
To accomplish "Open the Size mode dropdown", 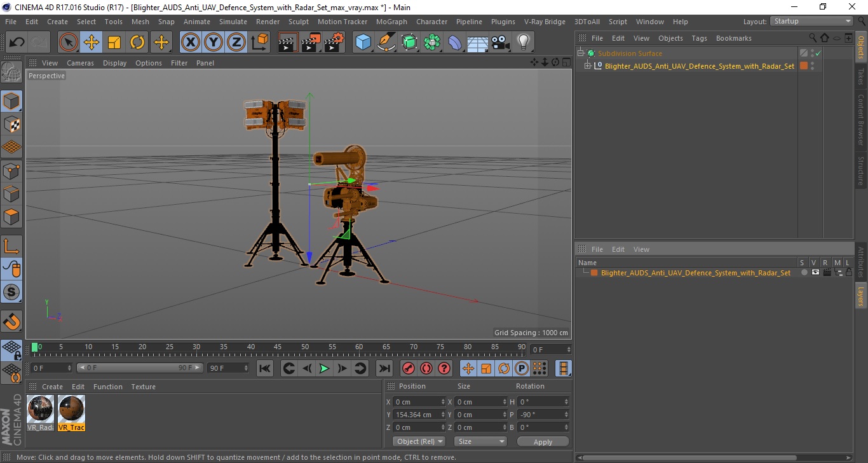I will click(x=480, y=441).
